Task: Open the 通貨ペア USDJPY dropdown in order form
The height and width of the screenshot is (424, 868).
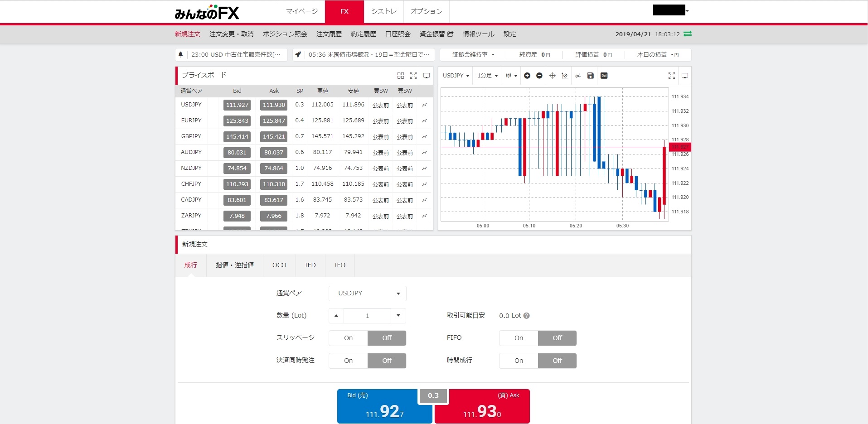Action: coord(367,294)
